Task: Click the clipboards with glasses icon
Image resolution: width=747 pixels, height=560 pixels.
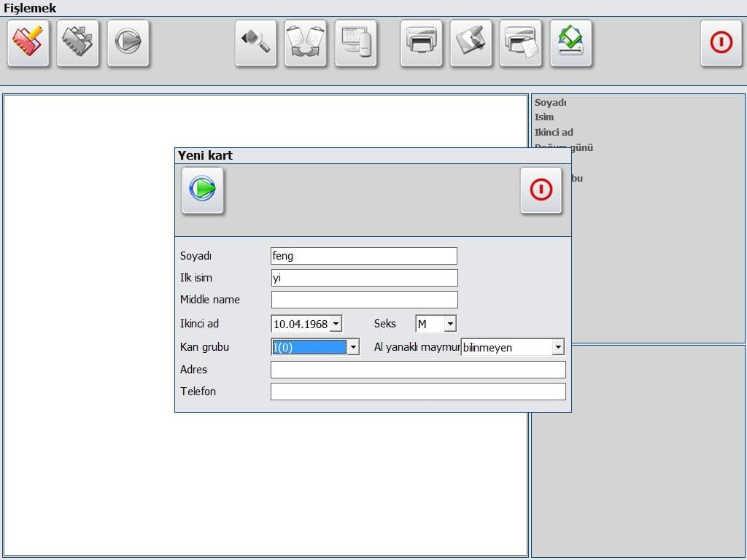Action: pyautogui.click(x=306, y=43)
